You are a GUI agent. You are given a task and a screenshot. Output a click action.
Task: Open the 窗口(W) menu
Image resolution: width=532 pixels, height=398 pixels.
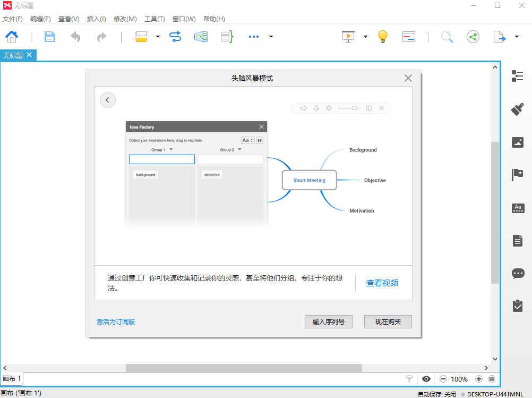pyautogui.click(x=184, y=19)
